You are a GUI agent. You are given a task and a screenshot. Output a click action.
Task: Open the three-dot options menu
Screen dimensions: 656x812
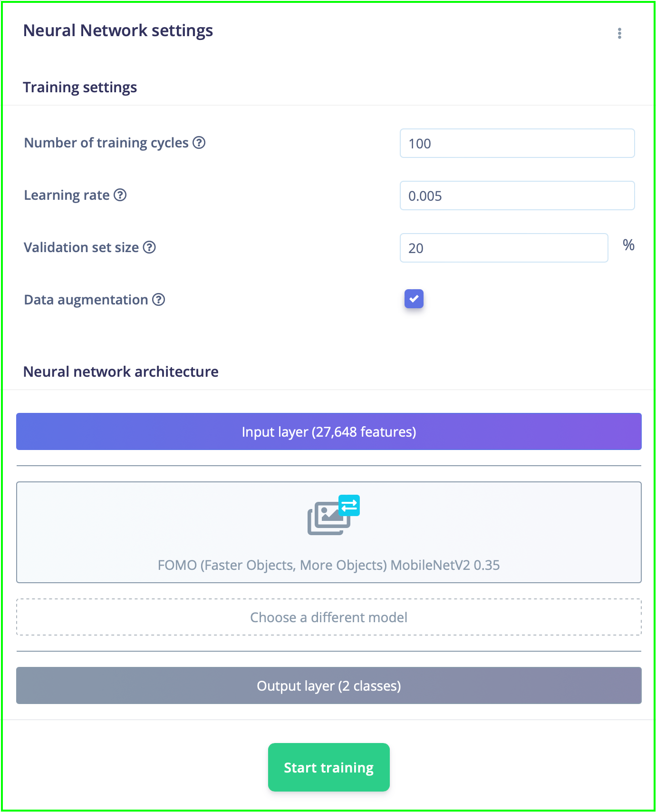(x=619, y=33)
